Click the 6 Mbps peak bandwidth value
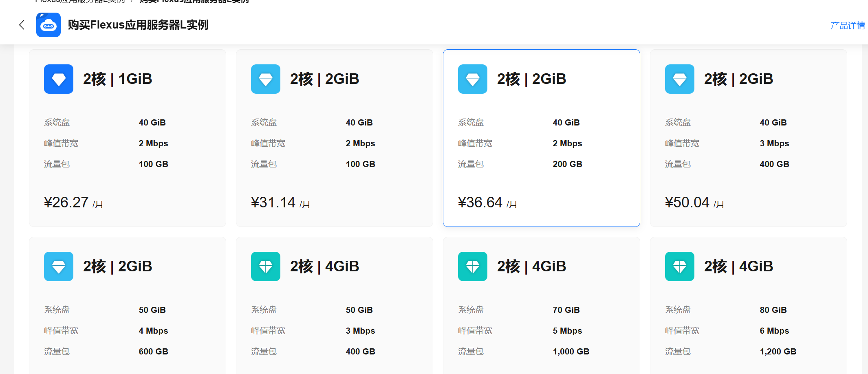Image resolution: width=868 pixels, height=374 pixels. [x=774, y=331]
